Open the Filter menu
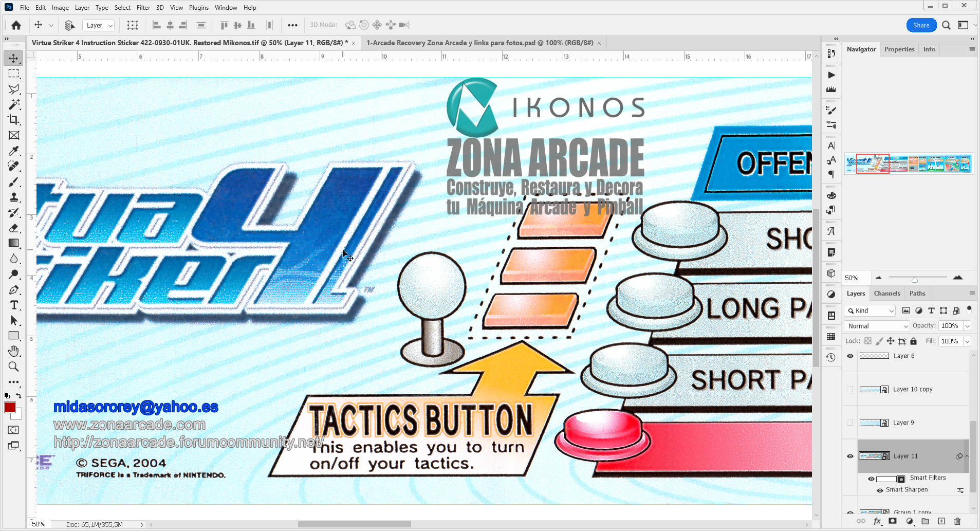Screen dimensions: 980x531 (143, 8)
